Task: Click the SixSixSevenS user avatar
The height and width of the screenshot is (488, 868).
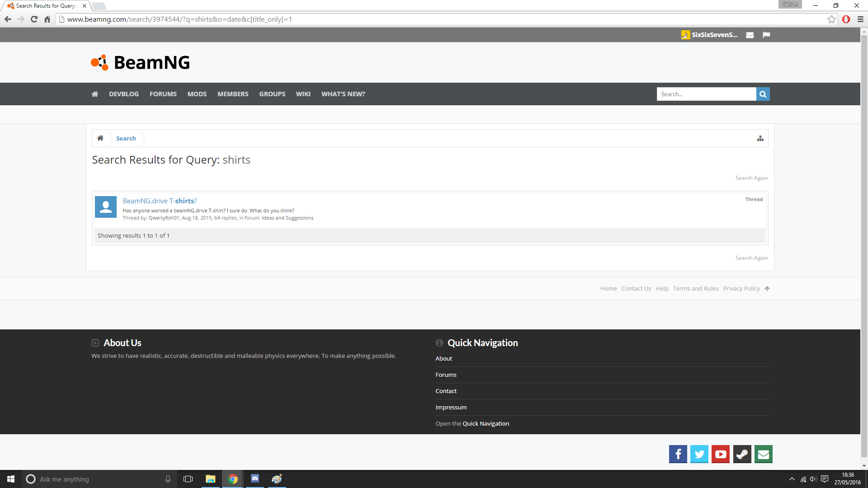Action: pyautogui.click(x=685, y=35)
